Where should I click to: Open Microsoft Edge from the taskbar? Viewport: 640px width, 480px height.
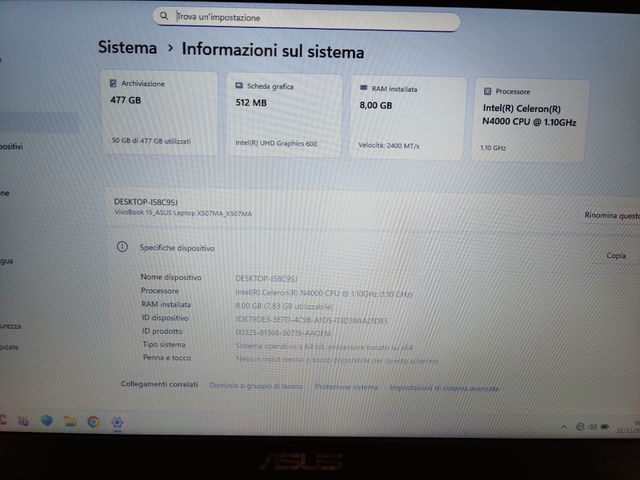point(47,420)
